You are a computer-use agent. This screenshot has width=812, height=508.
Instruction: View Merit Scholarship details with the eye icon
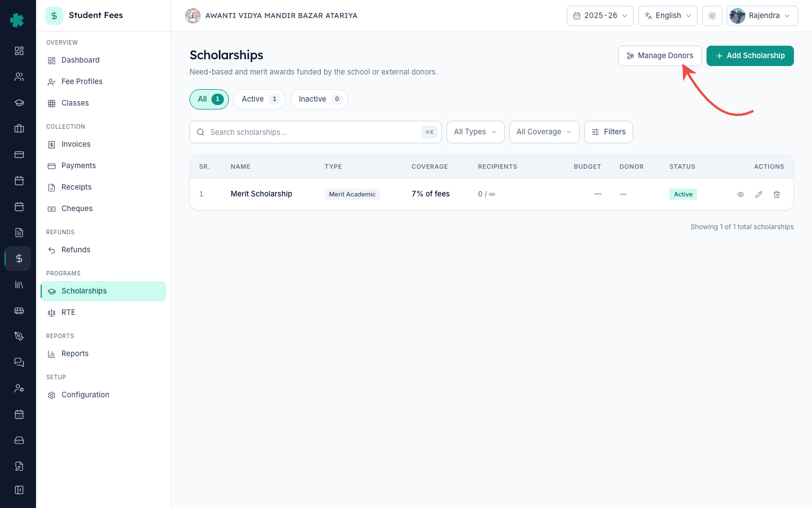[741, 194]
